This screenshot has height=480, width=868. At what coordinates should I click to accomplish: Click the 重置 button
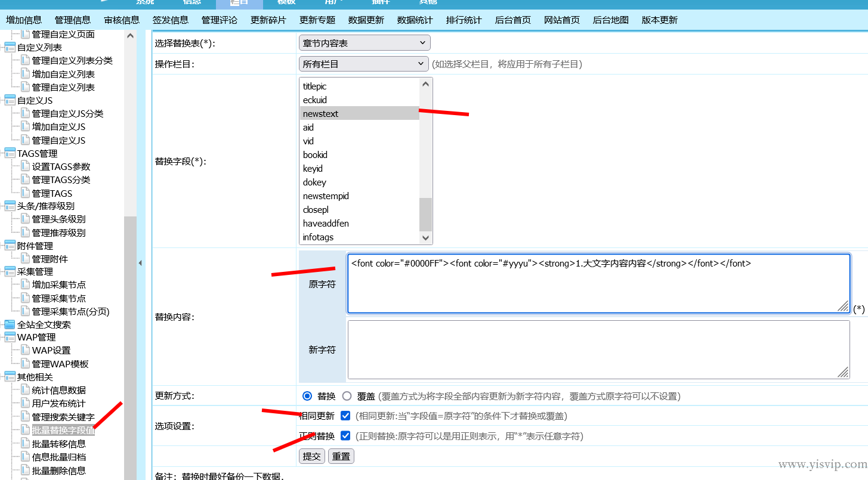click(x=341, y=456)
